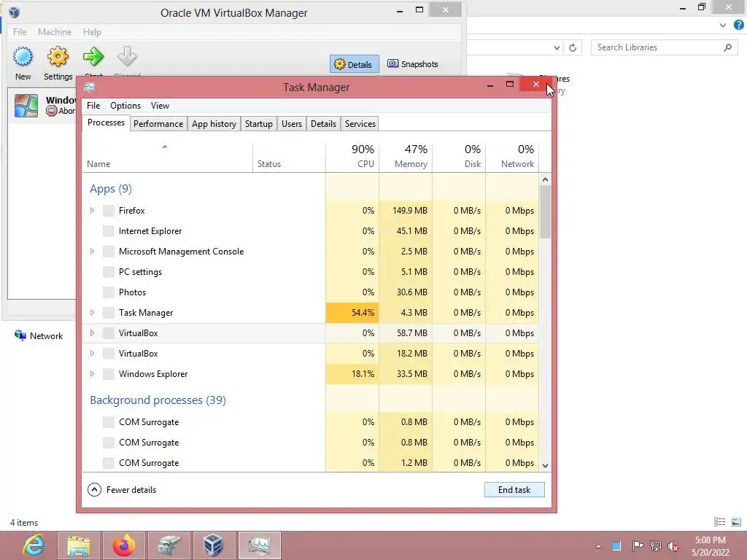This screenshot has height=560, width=747.
Task: Open the Explorer address bar dropdown
Action: [557, 47]
